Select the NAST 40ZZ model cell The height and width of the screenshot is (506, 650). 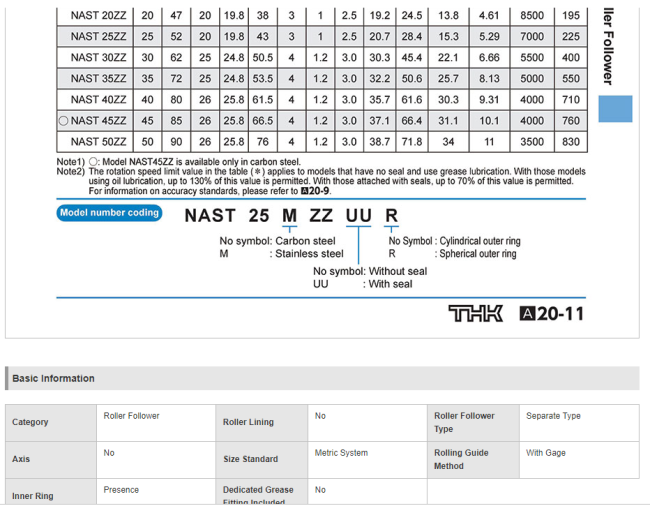coord(98,100)
